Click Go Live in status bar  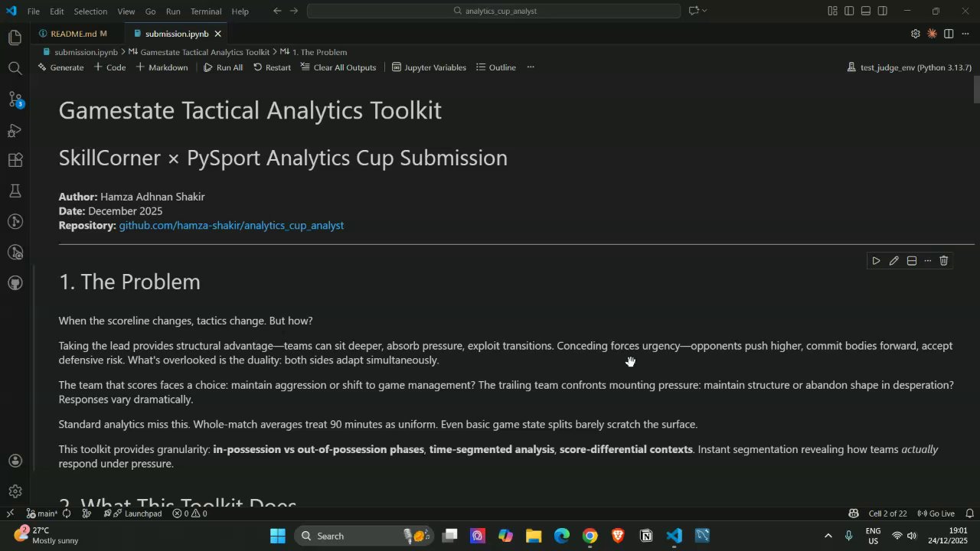tap(936, 514)
